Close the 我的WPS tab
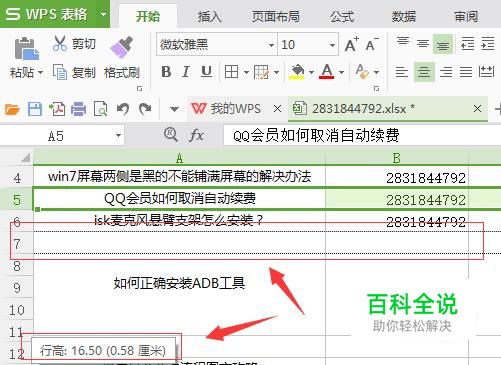The height and width of the screenshot is (365, 501). [277, 109]
